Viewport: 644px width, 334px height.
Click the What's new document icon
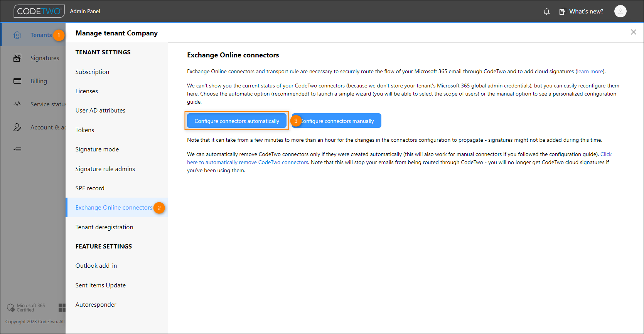[x=563, y=12]
